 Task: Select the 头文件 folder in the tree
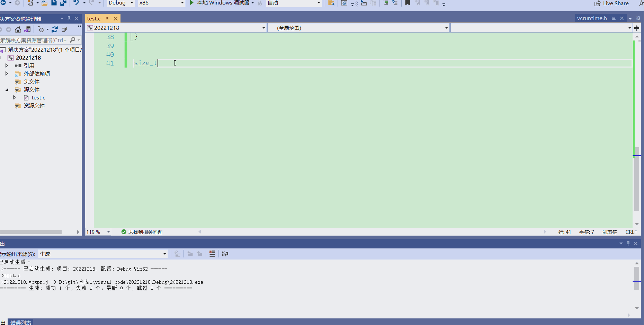click(x=32, y=82)
